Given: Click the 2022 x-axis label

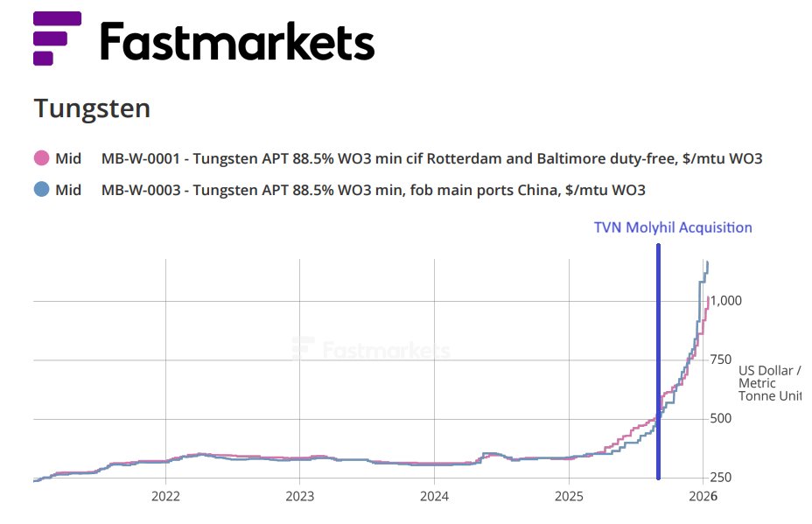Looking at the screenshot, I should 165,496.
